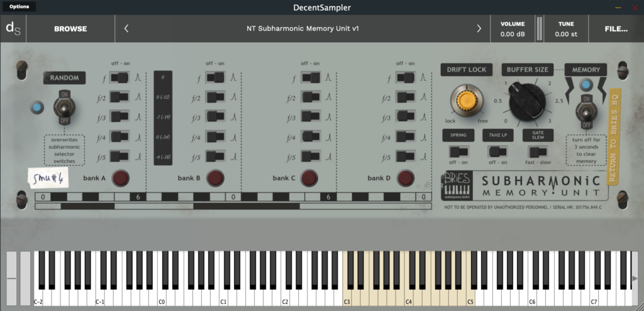Toggle bank A f subharmonic switch
644x311 pixels.
tap(119, 77)
